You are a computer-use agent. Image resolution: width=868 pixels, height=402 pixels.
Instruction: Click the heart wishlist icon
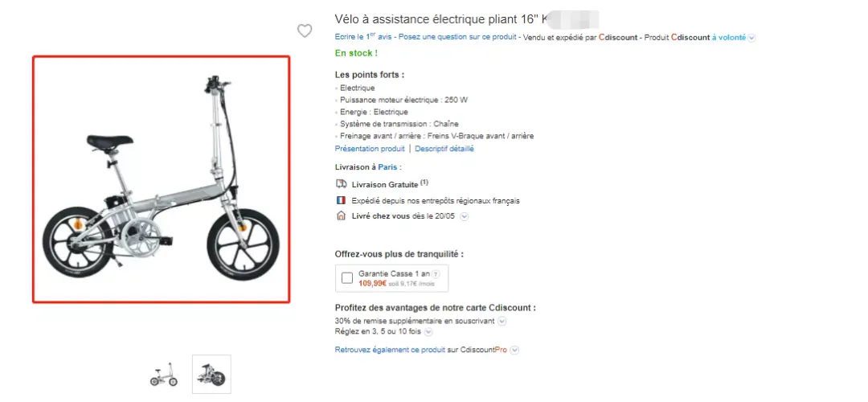[305, 31]
